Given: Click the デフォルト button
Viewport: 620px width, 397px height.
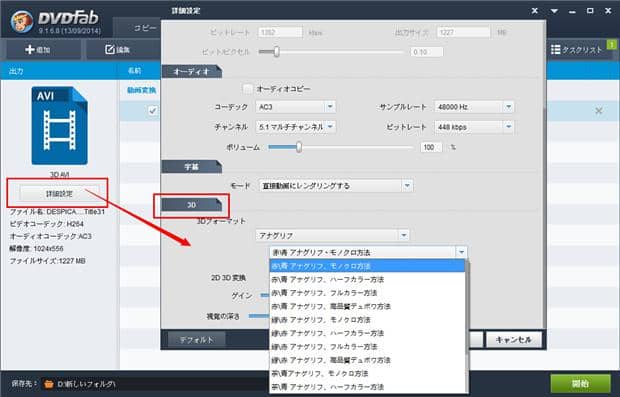Looking at the screenshot, I should point(197,340).
